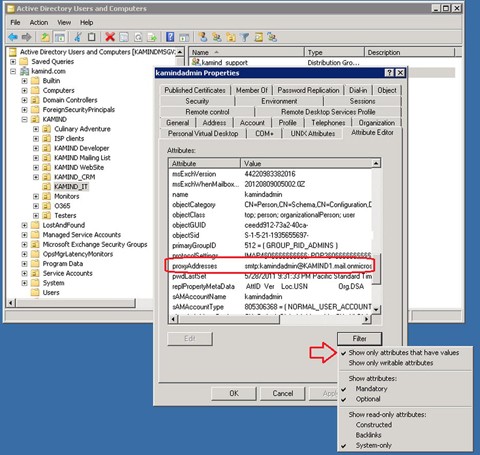Click the Cut scissors icon
This screenshot has height=455, width=480.
pos(78,37)
